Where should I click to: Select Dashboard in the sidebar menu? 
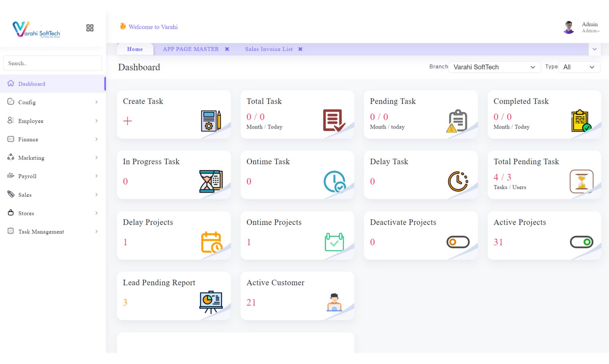(53, 84)
